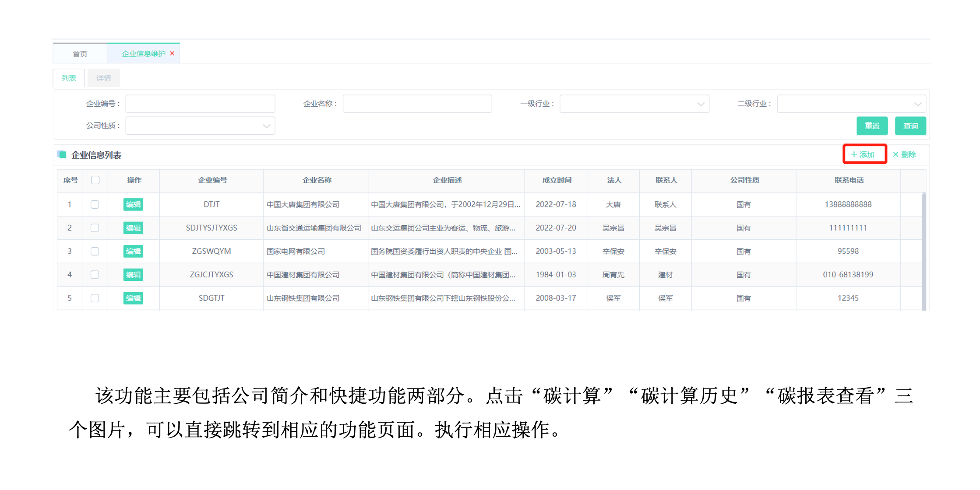
Task: Switch to the 首页 tab
Action: coord(80,54)
